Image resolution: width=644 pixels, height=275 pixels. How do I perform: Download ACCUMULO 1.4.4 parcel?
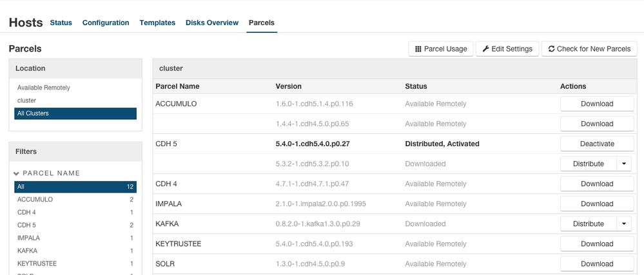pos(597,124)
